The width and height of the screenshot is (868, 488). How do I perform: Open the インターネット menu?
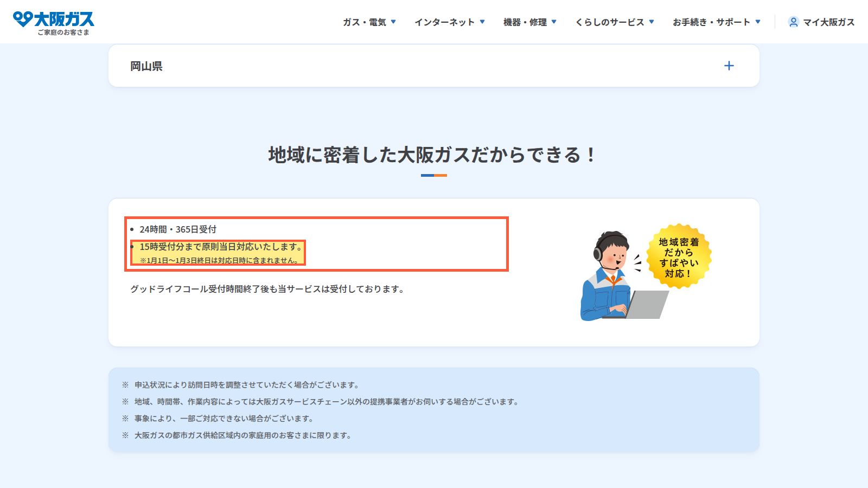point(450,22)
